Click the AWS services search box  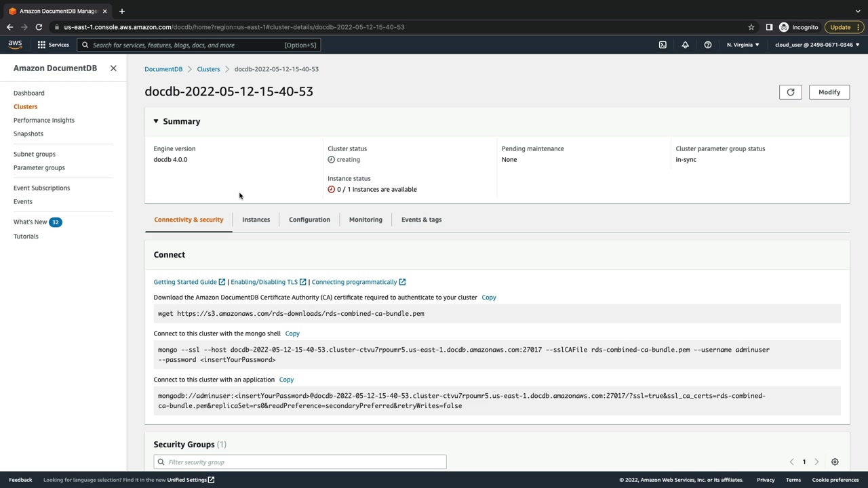199,45
